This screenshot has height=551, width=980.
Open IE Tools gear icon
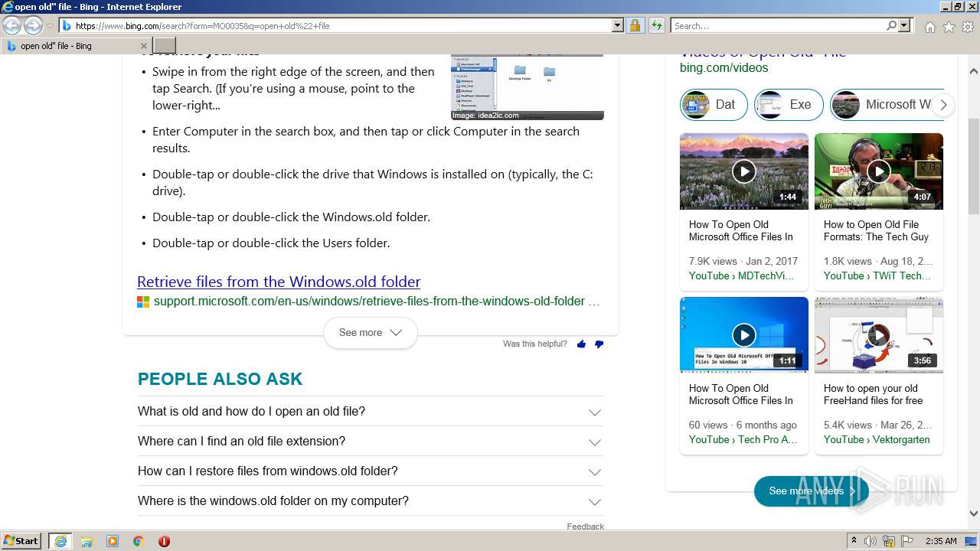coord(968,27)
